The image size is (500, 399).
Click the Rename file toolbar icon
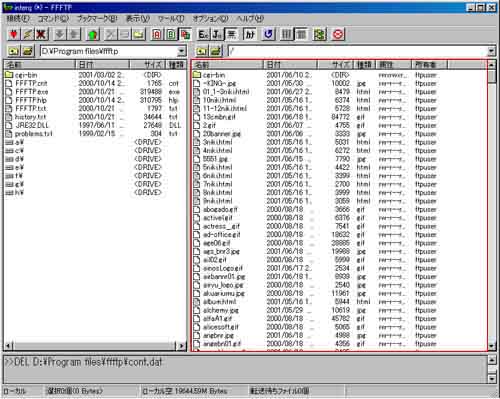click(x=124, y=34)
